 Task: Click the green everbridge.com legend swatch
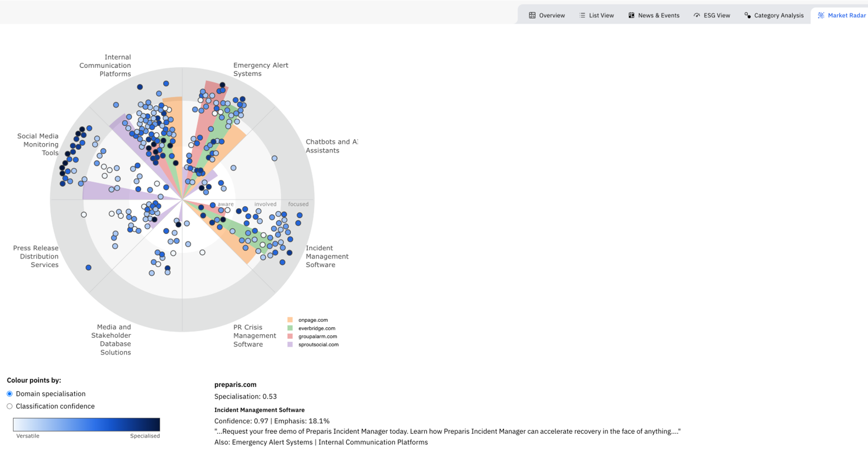(290, 328)
